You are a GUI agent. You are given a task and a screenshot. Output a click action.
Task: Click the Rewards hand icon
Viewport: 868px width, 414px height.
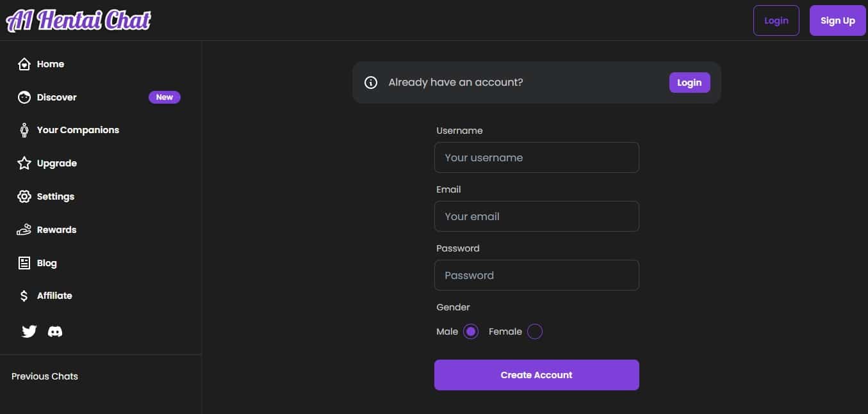pyautogui.click(x=24, y=230)
